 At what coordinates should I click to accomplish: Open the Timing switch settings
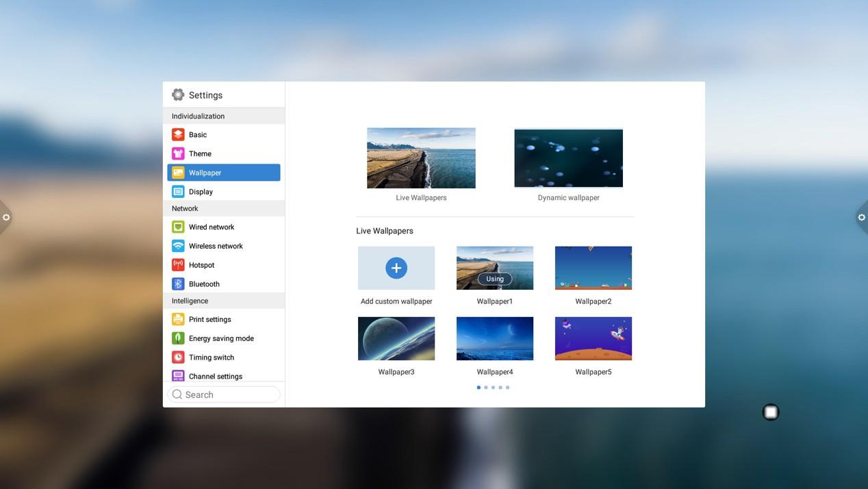tap(211, 358)
